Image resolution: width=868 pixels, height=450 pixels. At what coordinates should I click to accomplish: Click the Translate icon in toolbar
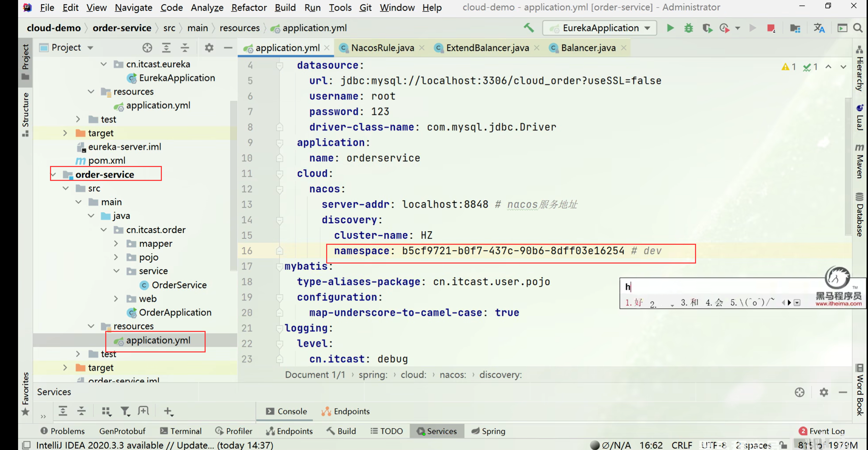819,28
